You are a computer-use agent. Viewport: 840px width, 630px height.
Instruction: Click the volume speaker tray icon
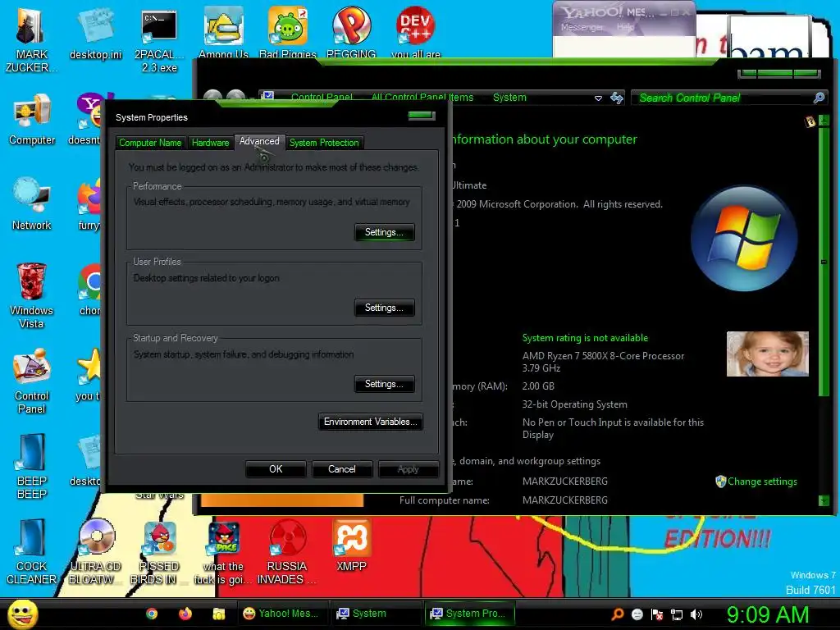[x=696, y=614]
